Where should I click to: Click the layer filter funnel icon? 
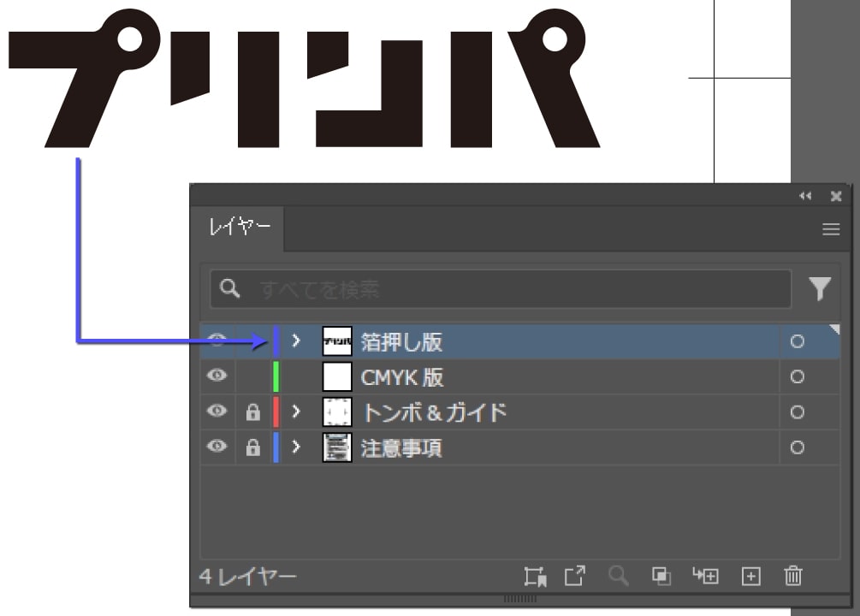pyautogui.click(x=820, y=289)
